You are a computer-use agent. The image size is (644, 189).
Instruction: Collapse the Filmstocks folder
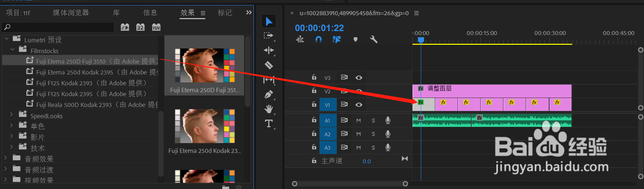[x=13, y=49]
